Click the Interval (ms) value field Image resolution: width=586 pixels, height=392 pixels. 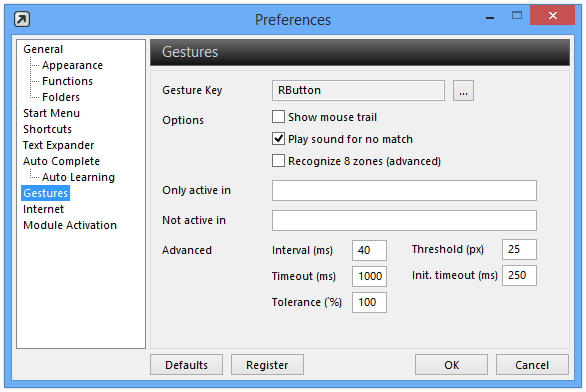coord(369,250)
